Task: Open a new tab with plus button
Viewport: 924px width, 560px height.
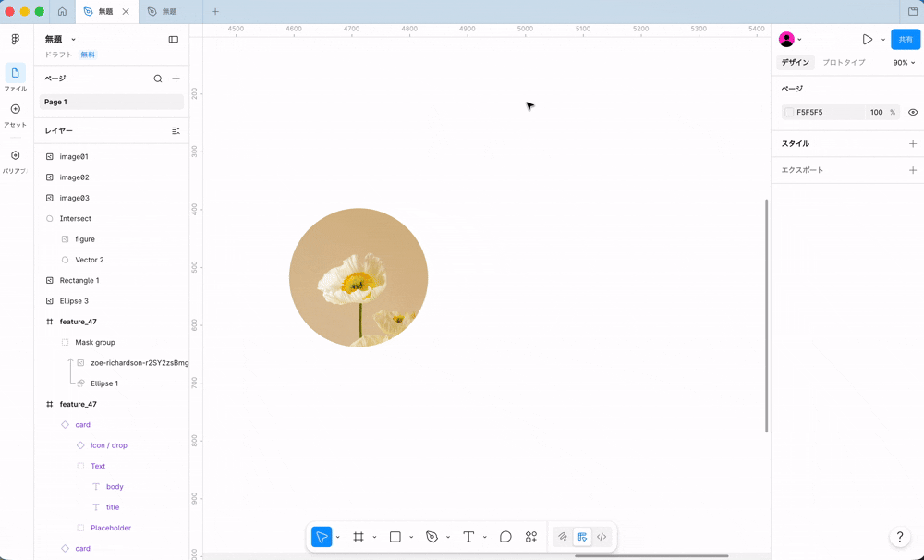Action: point(215,11)
